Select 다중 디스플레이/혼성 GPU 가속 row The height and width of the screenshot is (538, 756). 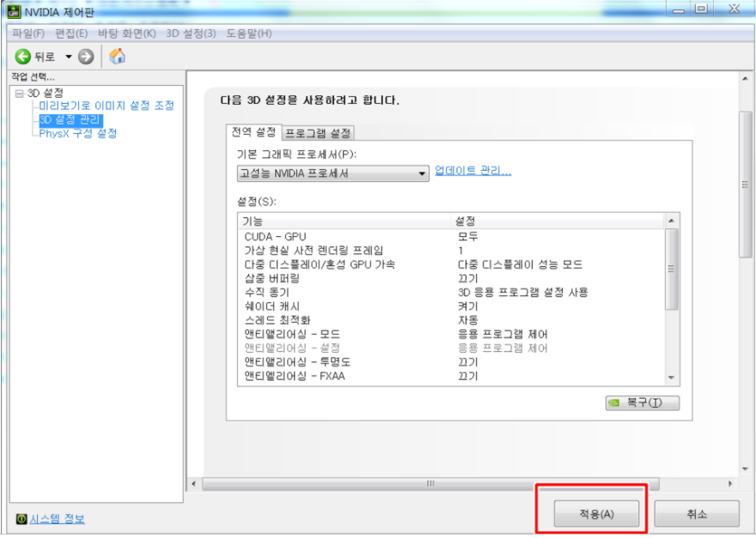pos(451,264)
